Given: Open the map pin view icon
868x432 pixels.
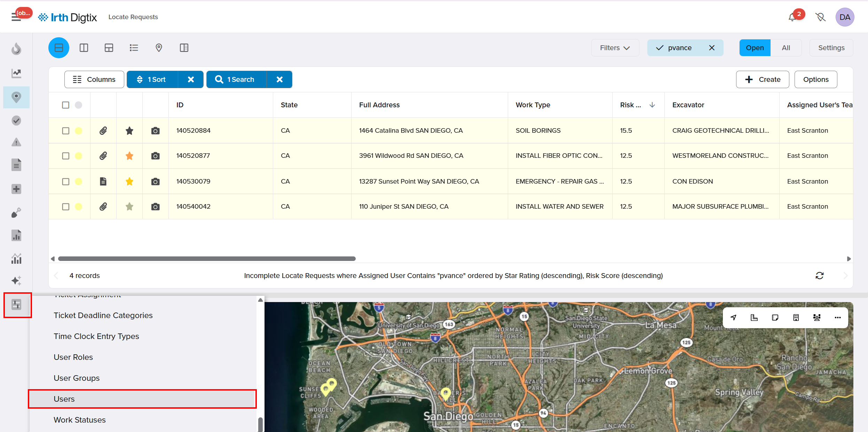Looking at the screenshot, I should [159, 48].
